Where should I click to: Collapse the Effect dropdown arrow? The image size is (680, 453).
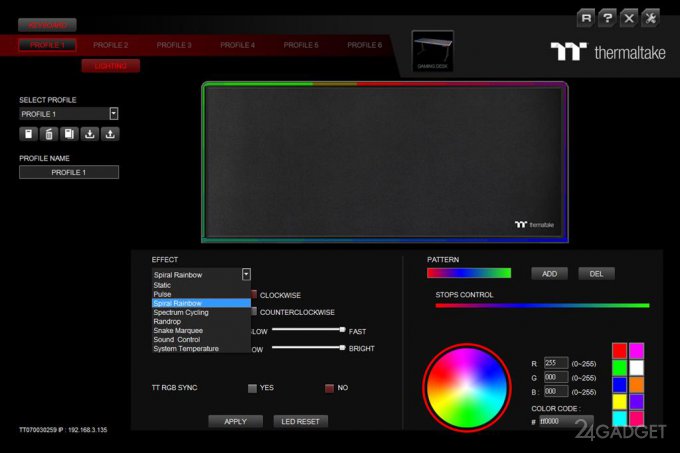tap(246, 274)
